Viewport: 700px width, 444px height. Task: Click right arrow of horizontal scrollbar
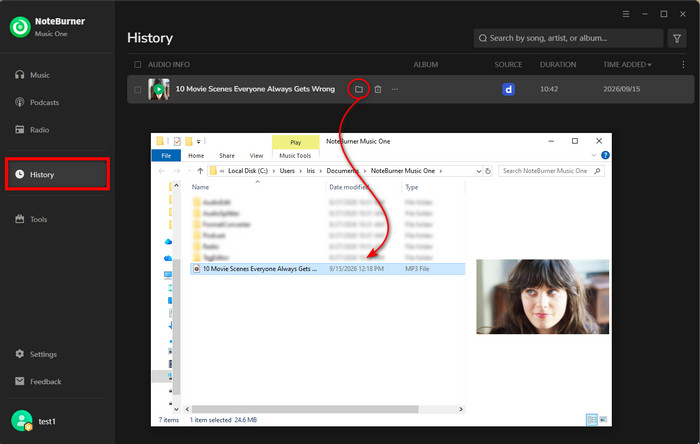pyautogui.click(x=461, y=409)
